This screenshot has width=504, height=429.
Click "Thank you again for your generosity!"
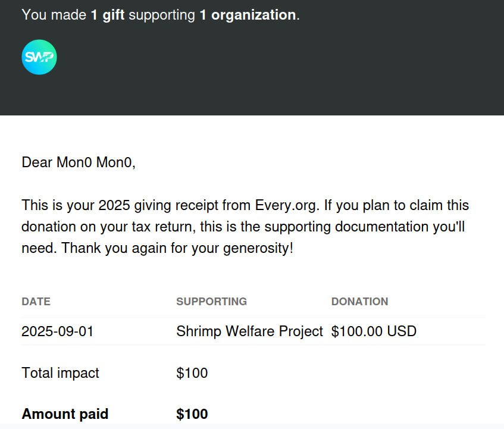pos(178,248)
